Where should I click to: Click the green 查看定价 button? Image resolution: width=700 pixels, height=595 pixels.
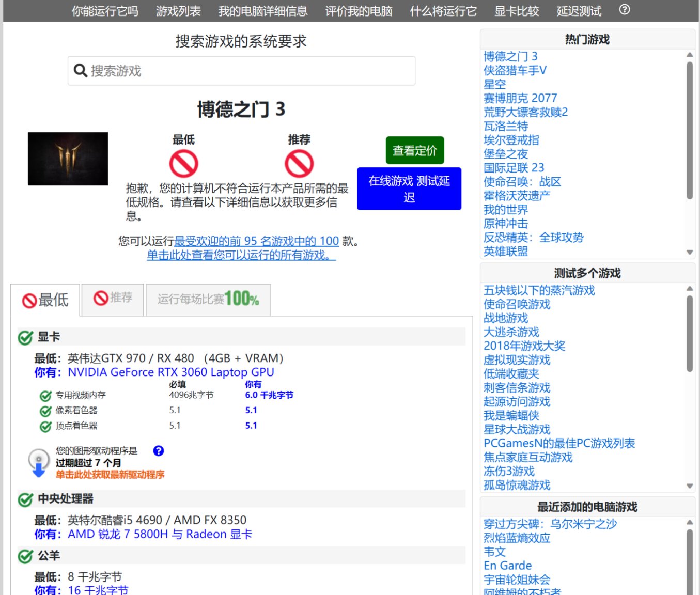(x=415, y=150)
